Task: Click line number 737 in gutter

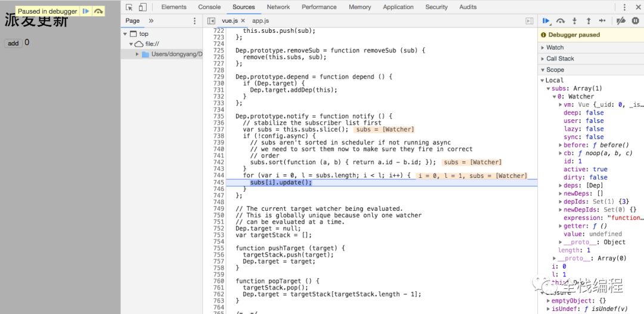Action: tap(219, 130)
